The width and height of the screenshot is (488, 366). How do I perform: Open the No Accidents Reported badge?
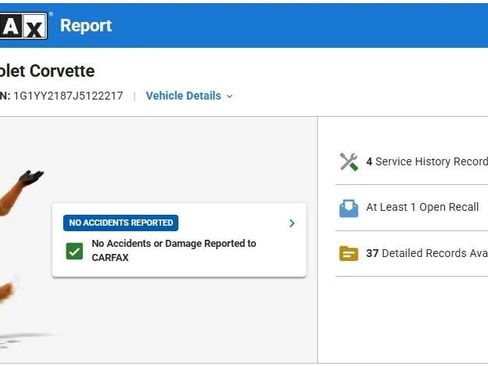click(x=121, y=223)
